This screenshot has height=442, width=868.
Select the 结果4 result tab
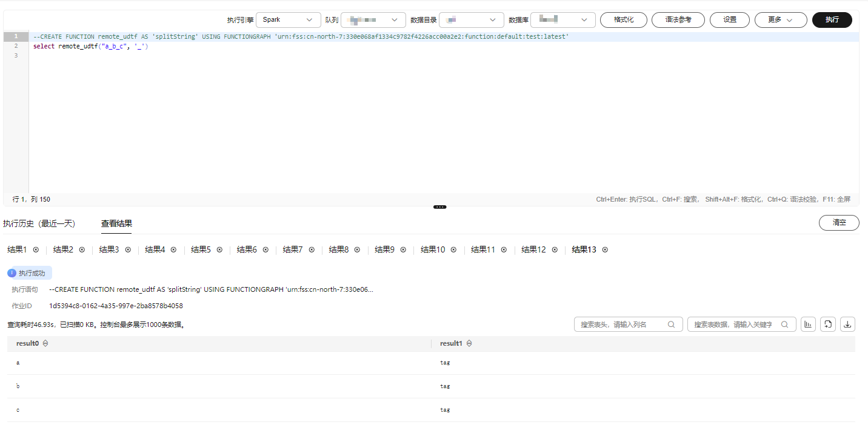tap(155, 249)
